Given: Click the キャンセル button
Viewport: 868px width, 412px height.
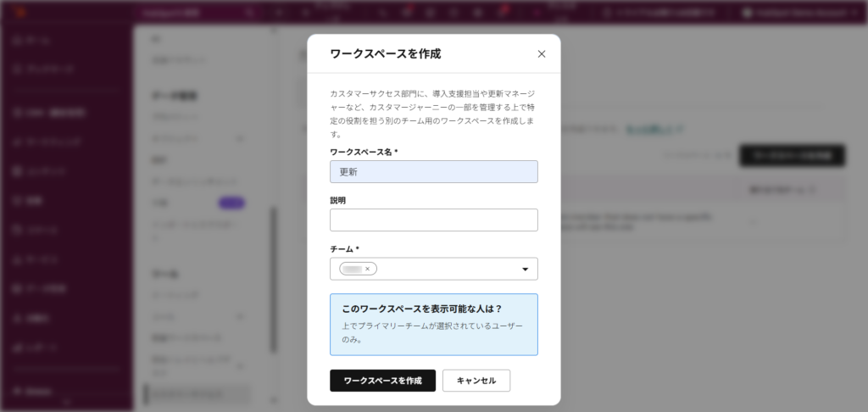Looking at the screenshot, I should 476,381.
